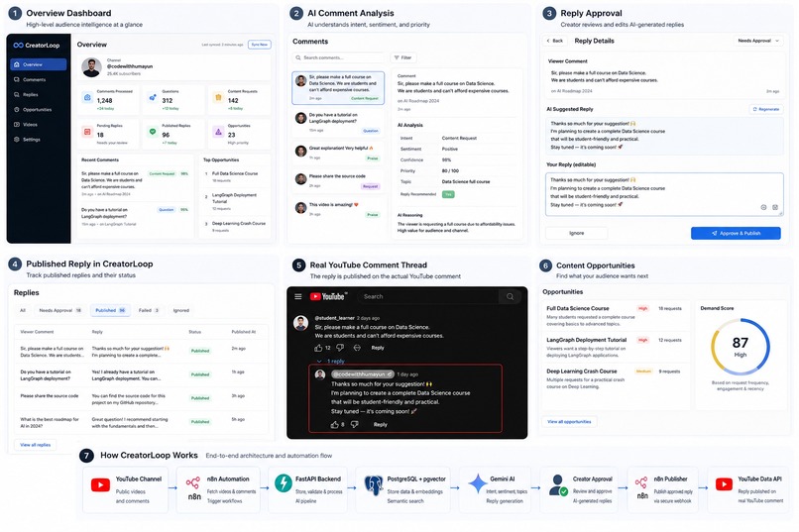The image size is (799, 532).
Task: Collapse the '1 reply' thread expander
Action: point(331,361)
